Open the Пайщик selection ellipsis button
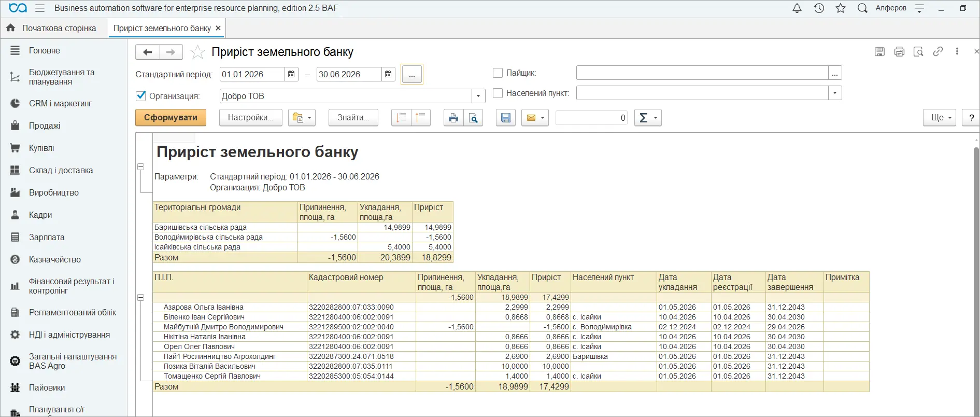 835,73
